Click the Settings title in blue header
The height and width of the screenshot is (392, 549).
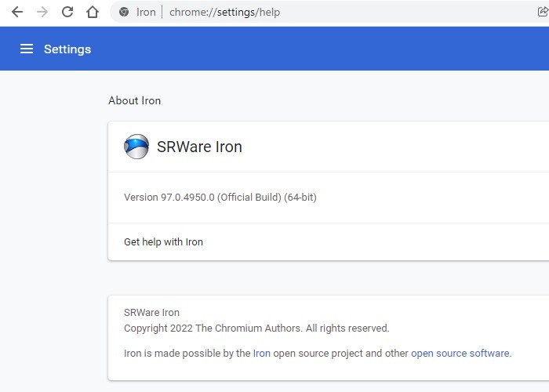tap(67, 49)
